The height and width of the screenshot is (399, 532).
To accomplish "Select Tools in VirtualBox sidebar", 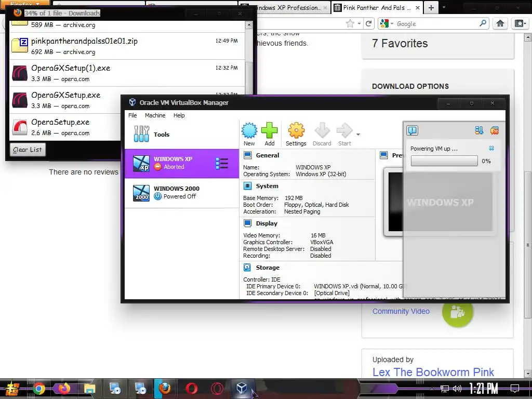I will coord(182,135).
